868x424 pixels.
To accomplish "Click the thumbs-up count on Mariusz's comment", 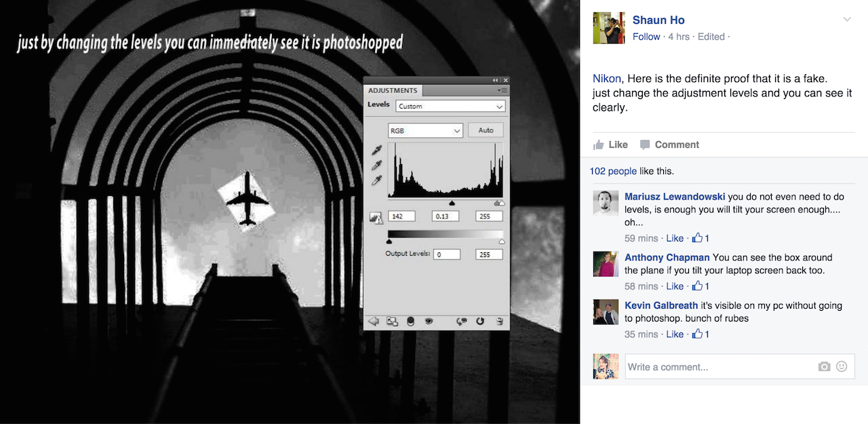I will [x=701, y=238].
